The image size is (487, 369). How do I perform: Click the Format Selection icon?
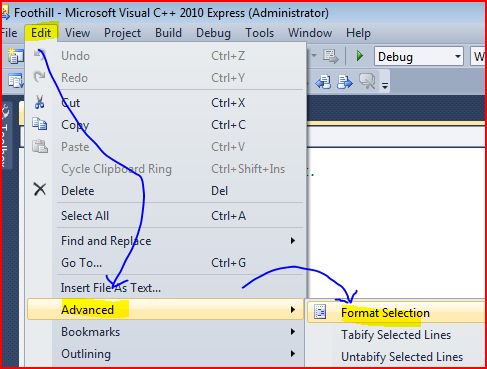click(320, 312)
